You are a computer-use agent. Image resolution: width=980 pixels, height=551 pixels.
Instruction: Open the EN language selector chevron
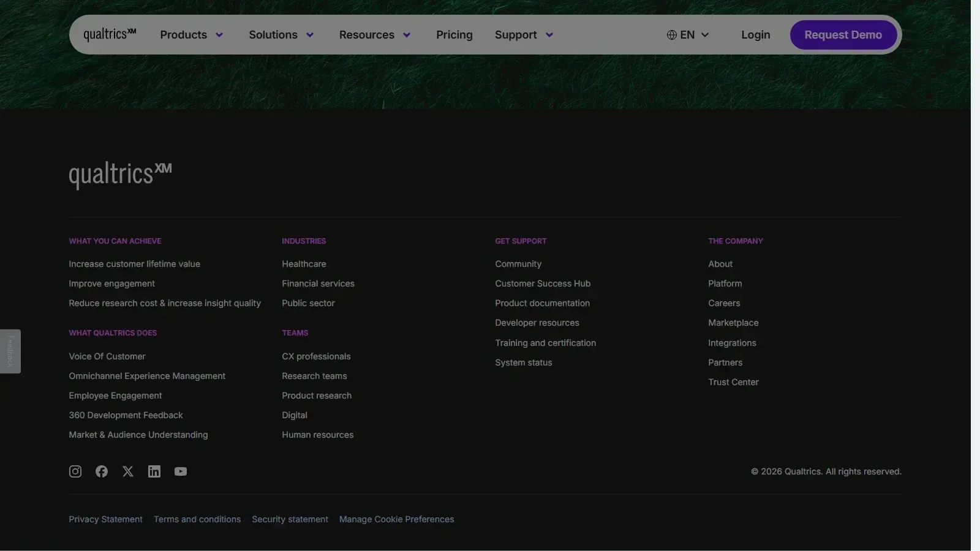coord(705,35)
